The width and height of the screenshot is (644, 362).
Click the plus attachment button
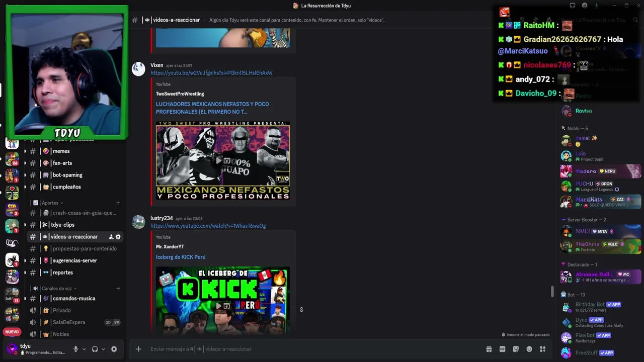[138, 349]
